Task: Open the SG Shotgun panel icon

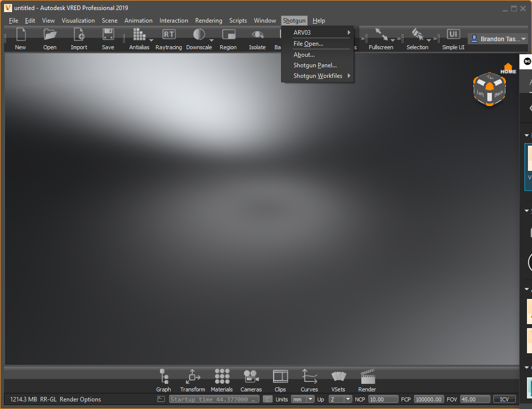Action: [526, 61]
